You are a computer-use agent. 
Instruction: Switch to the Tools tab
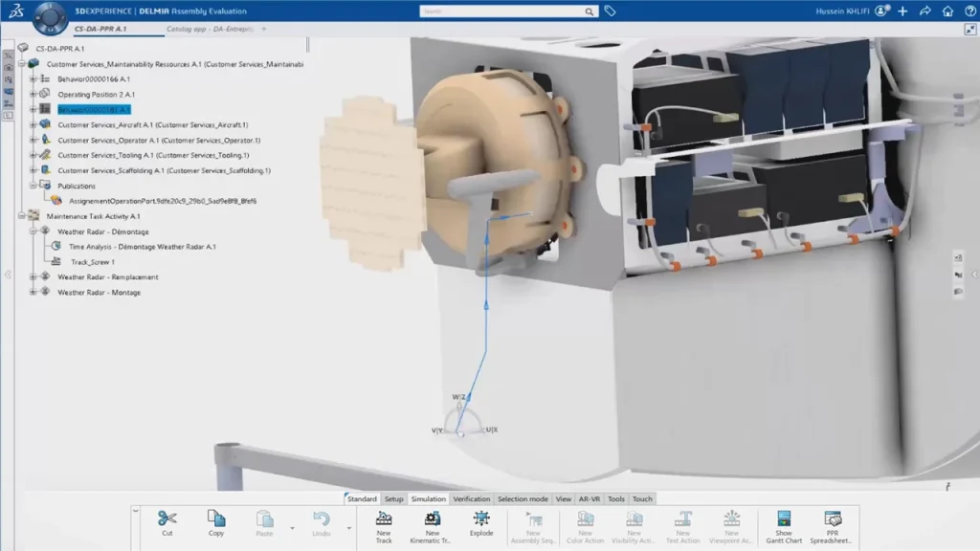tap(615, 498)
